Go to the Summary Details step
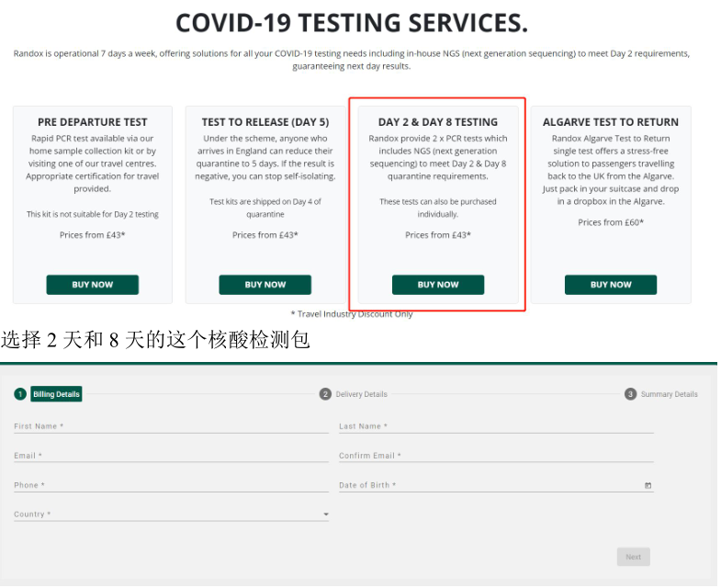Screen dimensions: 721x588 pos(669,394)
